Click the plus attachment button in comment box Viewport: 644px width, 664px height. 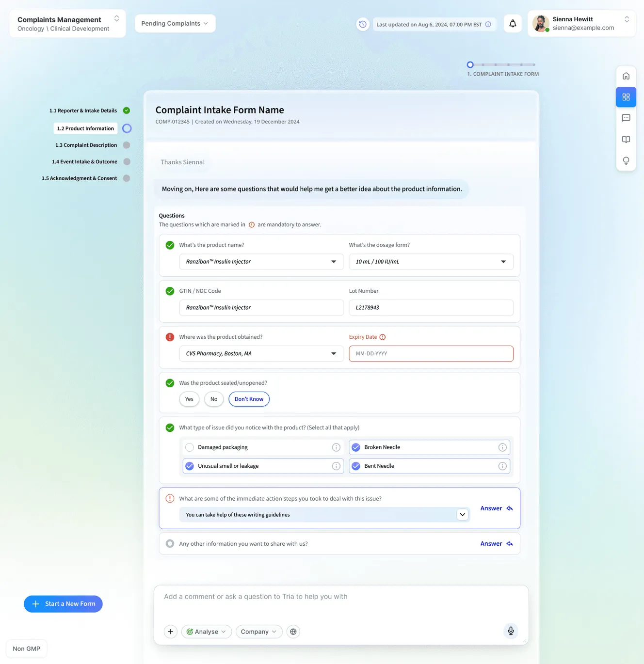point(171,632)
